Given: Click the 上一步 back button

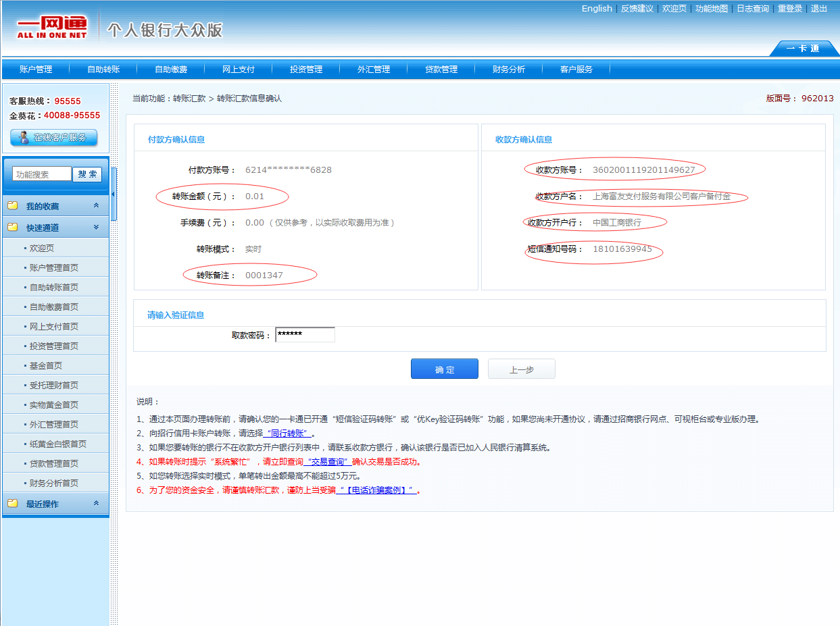Looking at the screenshot, I should click(x=521, y=369).
